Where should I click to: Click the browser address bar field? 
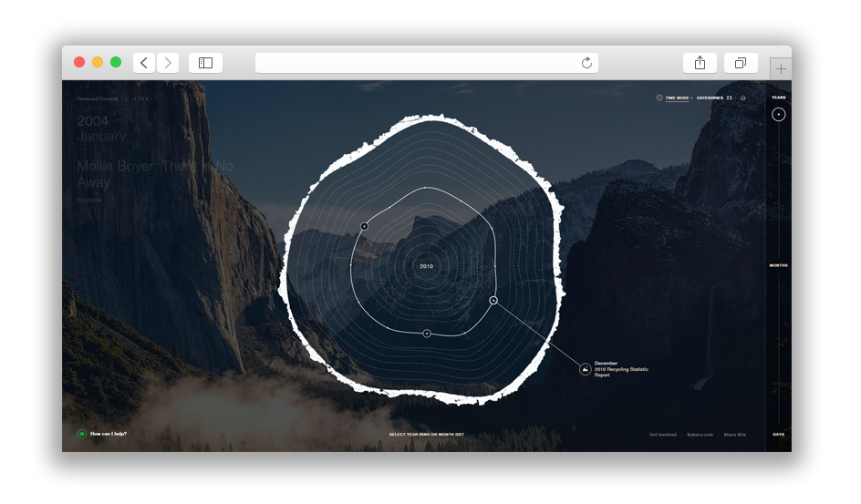pos(427,63)
